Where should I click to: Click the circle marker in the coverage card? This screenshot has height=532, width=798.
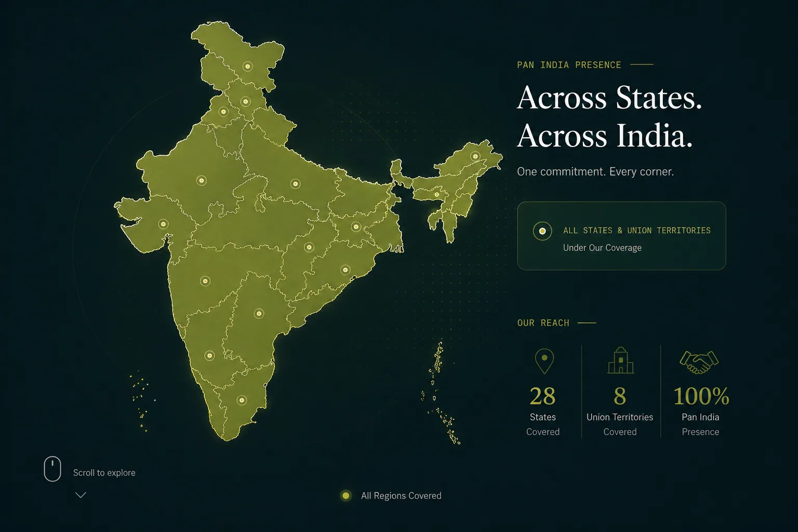click(x=542, y=231)
